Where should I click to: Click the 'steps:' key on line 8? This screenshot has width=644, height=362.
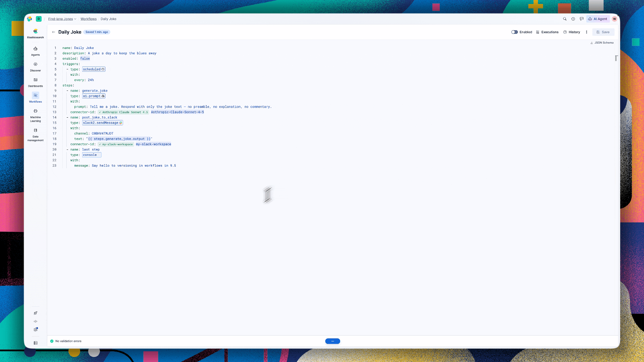tap(68, 85)
